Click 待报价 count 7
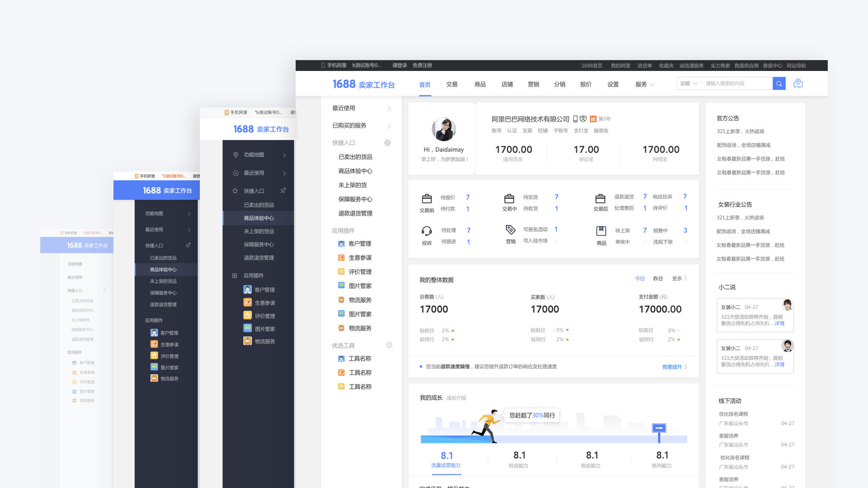 click(468, 197)
